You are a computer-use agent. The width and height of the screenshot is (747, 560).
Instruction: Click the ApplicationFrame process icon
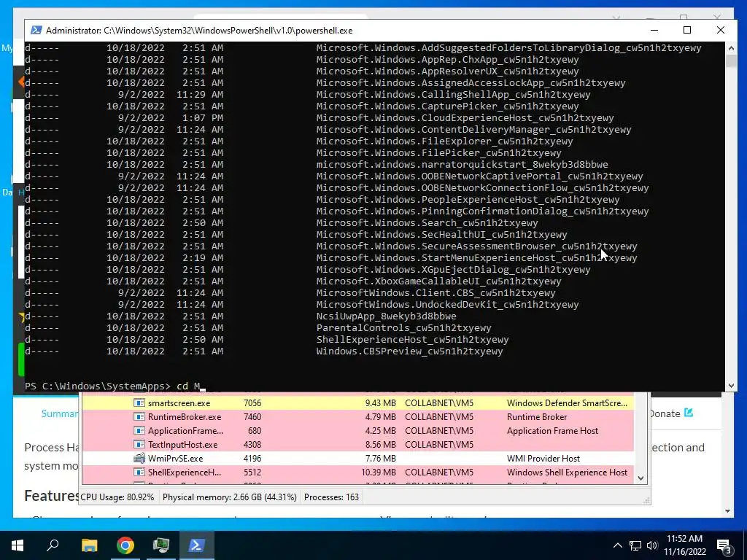(139, 430)
